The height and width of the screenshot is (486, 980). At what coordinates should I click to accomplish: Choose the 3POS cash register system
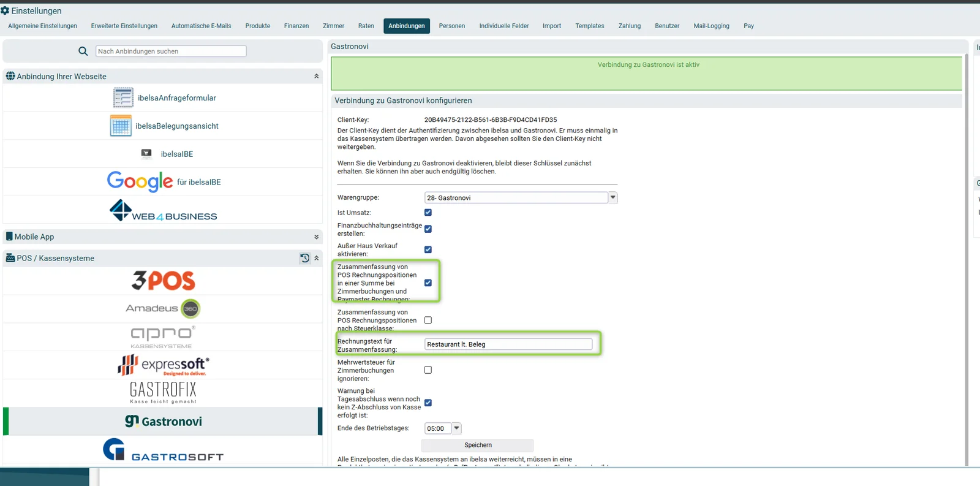pyautogui.click(x=163, y=281)
